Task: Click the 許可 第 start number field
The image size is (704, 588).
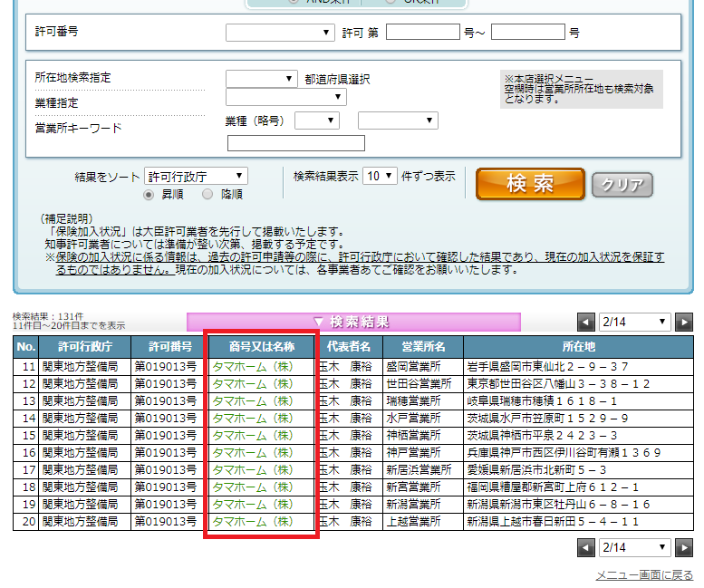Action: [423, 32]
